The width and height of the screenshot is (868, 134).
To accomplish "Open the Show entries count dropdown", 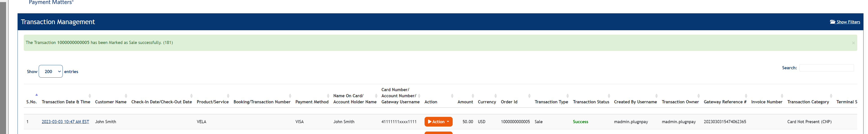I will 51,72.
